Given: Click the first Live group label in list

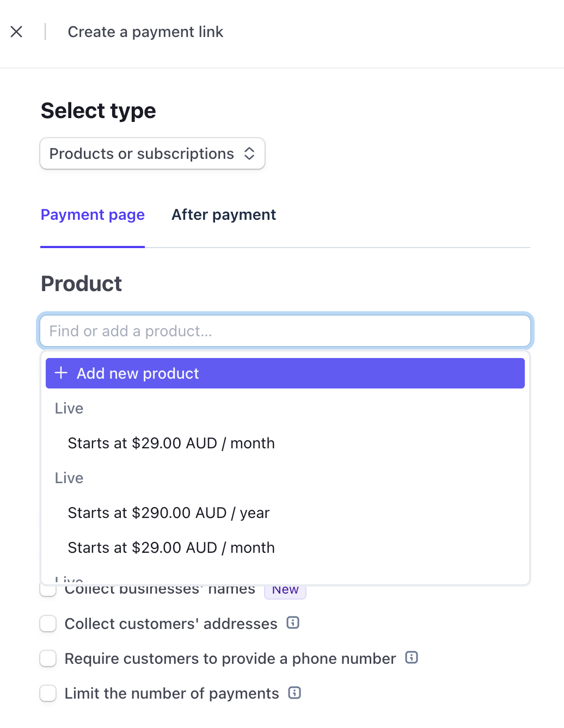Looking at the screenshot, I should click(x=69, y=409).
